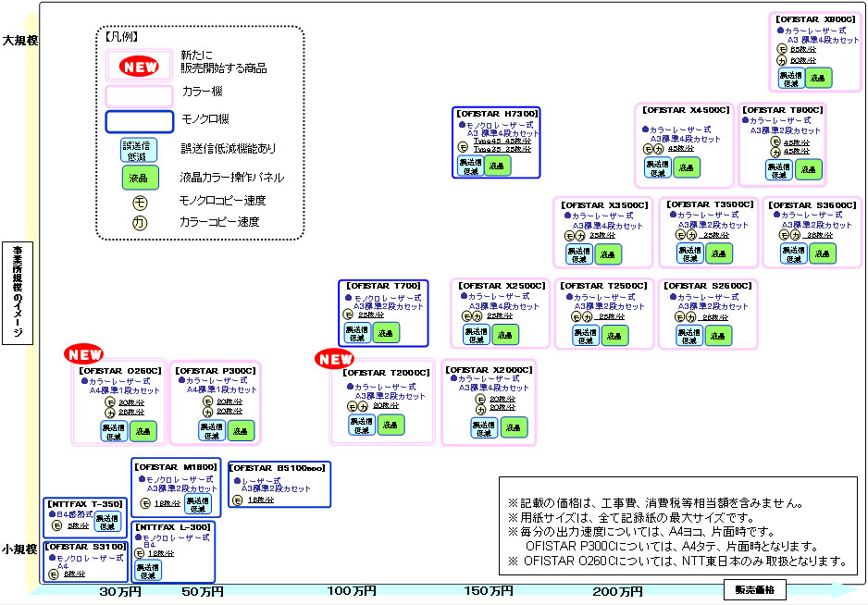868x605 pixels.
Task: Click the [OFISTAR M1800] product title
Action: coord(176,467)
